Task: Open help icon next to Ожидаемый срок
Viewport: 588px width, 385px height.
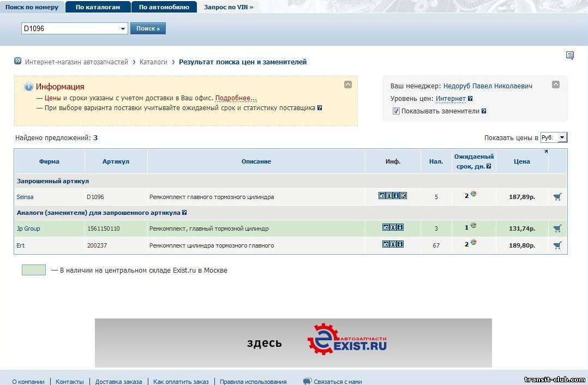Action: point(489,166)
